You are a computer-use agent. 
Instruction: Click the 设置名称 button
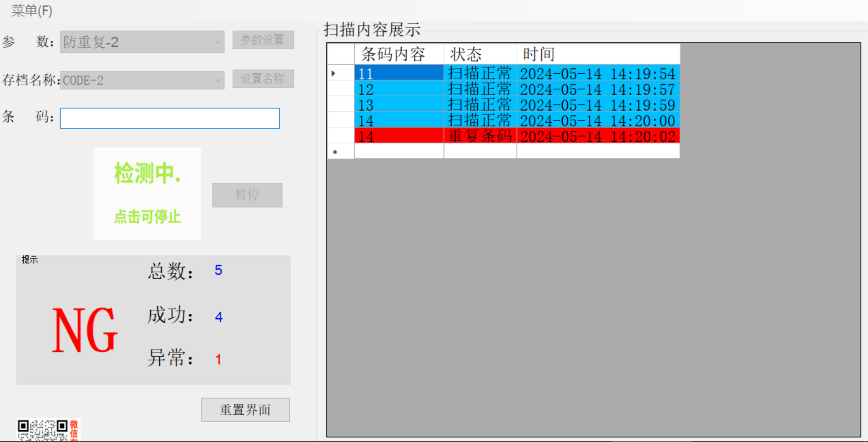263,79
